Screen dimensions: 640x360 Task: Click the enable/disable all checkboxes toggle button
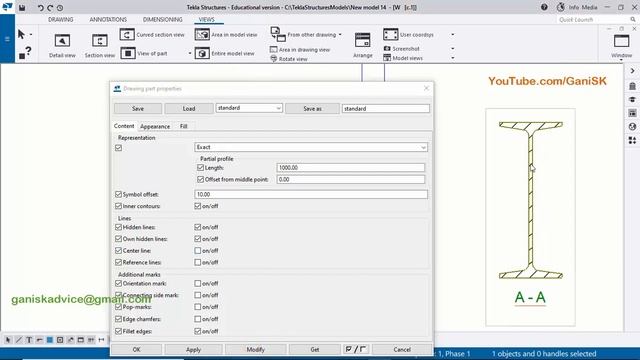356,349
